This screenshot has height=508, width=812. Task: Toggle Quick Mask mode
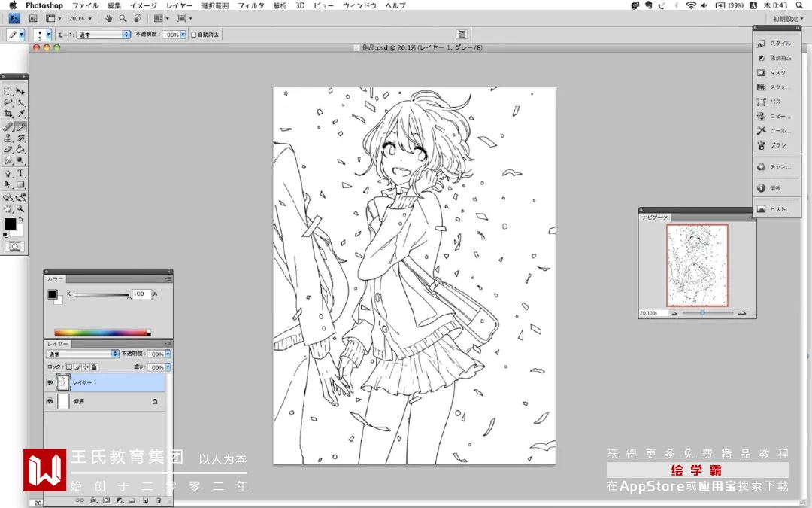(x=14, y=246)
